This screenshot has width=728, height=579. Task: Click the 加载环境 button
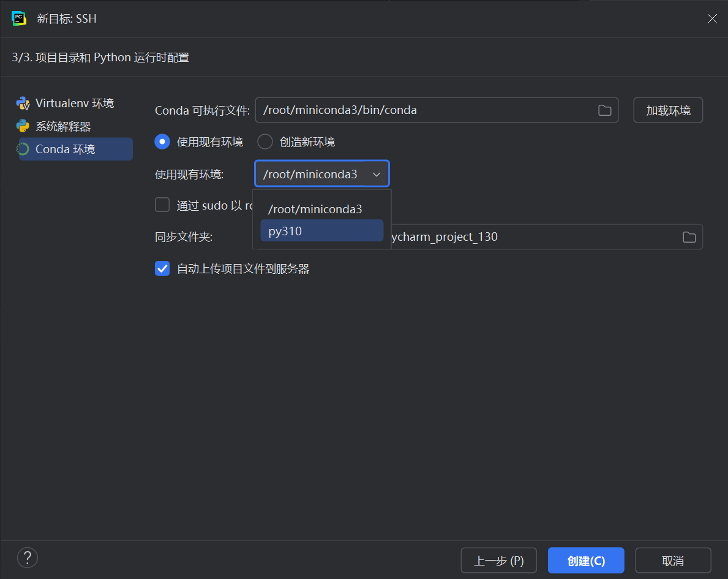coord(668,110)
